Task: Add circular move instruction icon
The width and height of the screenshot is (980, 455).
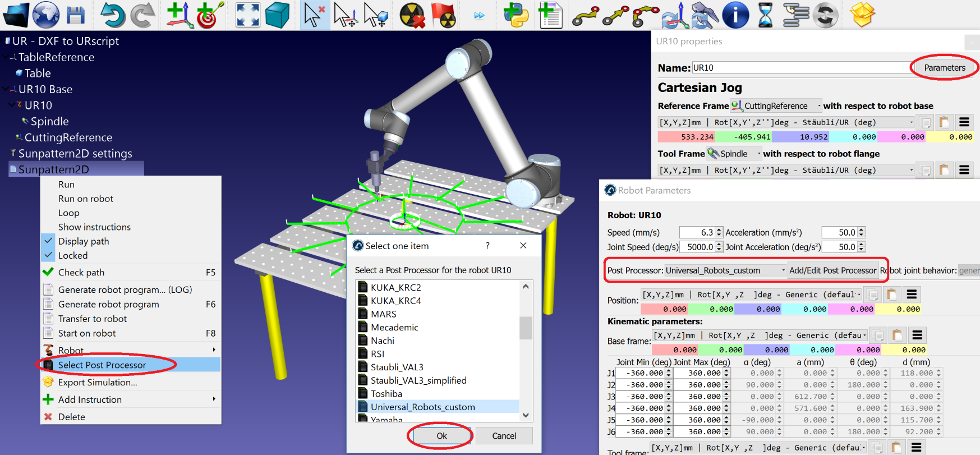Action: pos(646,16)
